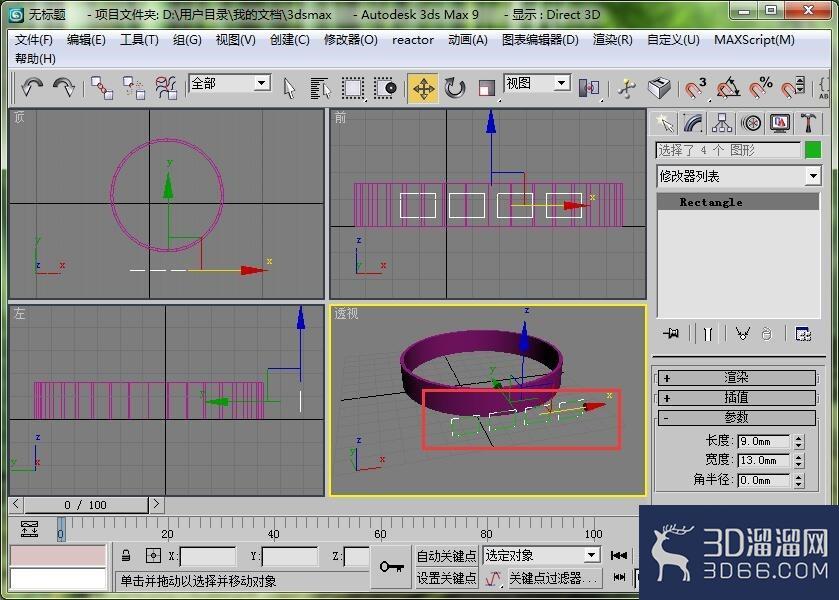Toggle Spinner Snap icon
839x600 pixels.
point(792,88)
